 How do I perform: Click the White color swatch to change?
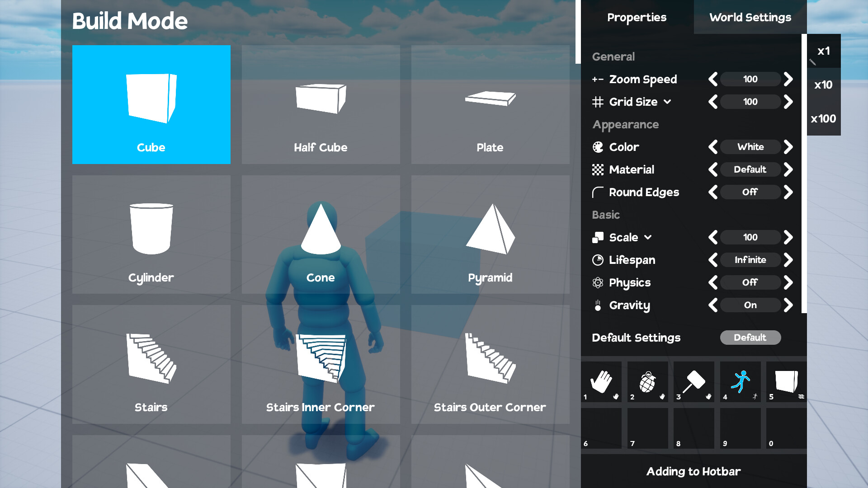point(750,146)
